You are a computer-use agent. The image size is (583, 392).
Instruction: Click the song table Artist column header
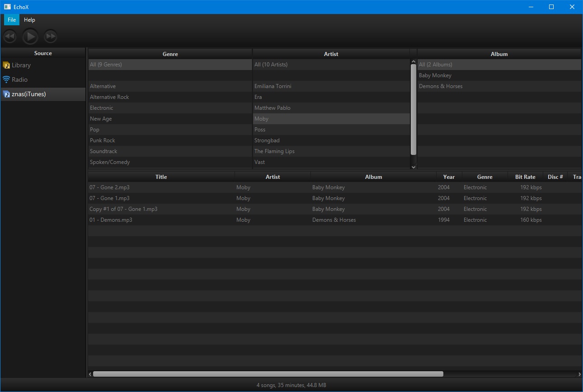(x=273, y=177)
